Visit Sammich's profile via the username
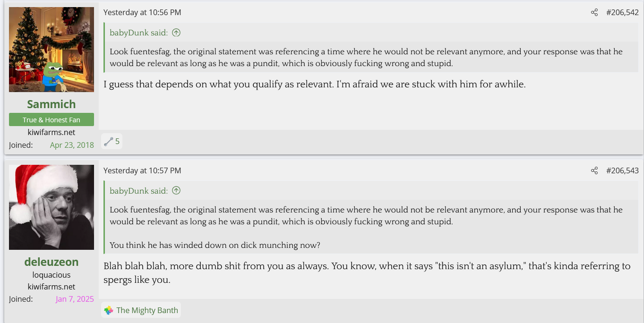 tap(52, 104)
